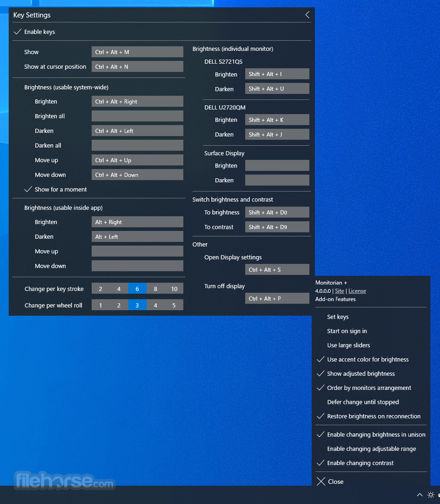Image resolution: width=440 pixels, height=504 pixels.
Task: Enable Use large sliders option
Action: [348, 345]
